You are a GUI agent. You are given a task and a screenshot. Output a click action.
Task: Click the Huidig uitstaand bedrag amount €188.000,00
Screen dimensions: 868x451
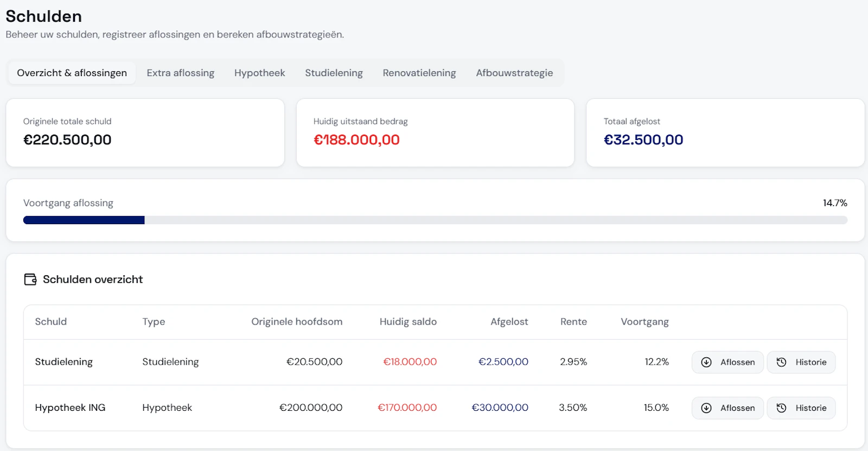[356, 140]
